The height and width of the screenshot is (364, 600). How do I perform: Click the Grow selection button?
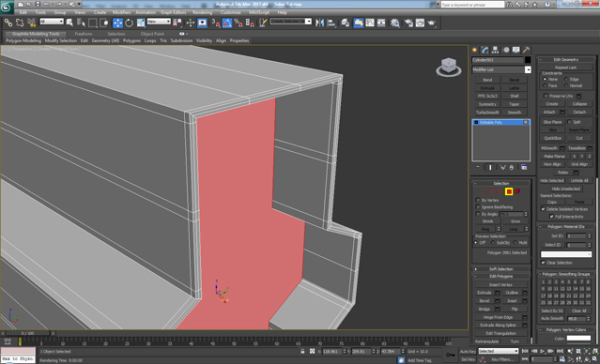[x=515, y=221]
